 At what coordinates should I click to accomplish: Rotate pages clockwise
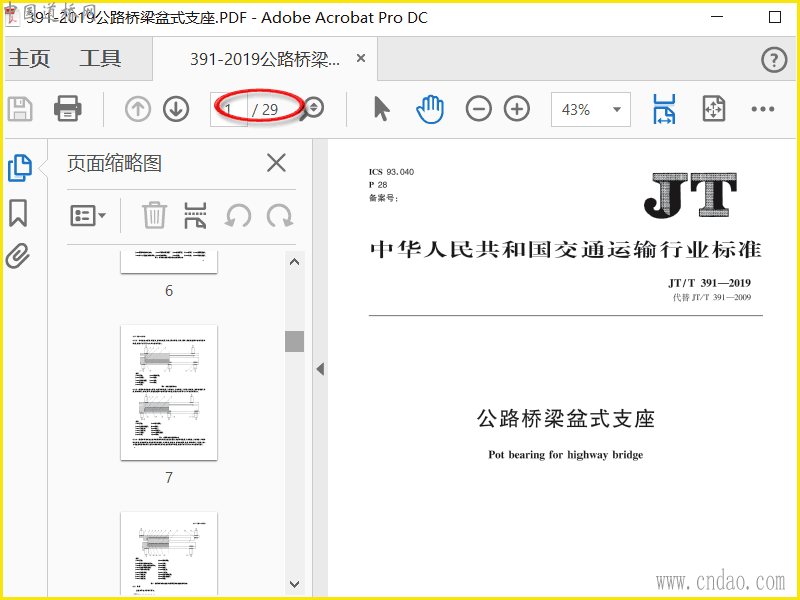tap(280, 215)
